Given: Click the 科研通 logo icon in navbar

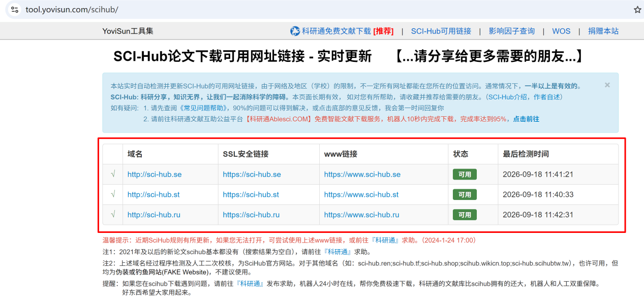Looking at the screenshot, I should coord(295,31).
